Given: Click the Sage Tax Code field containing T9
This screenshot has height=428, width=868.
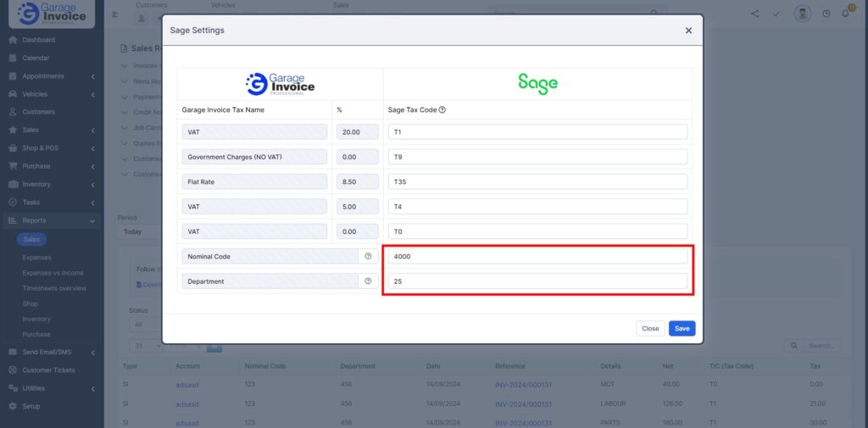Looking at the screenshot, I should click(537, 157).
